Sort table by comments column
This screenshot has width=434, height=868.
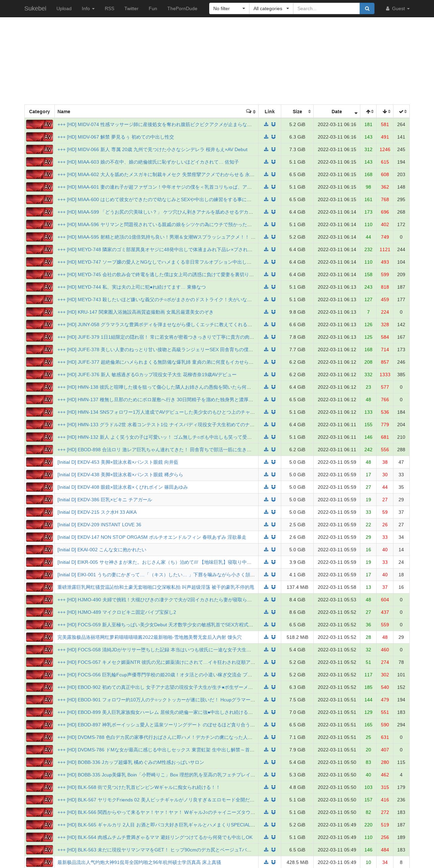251,112
